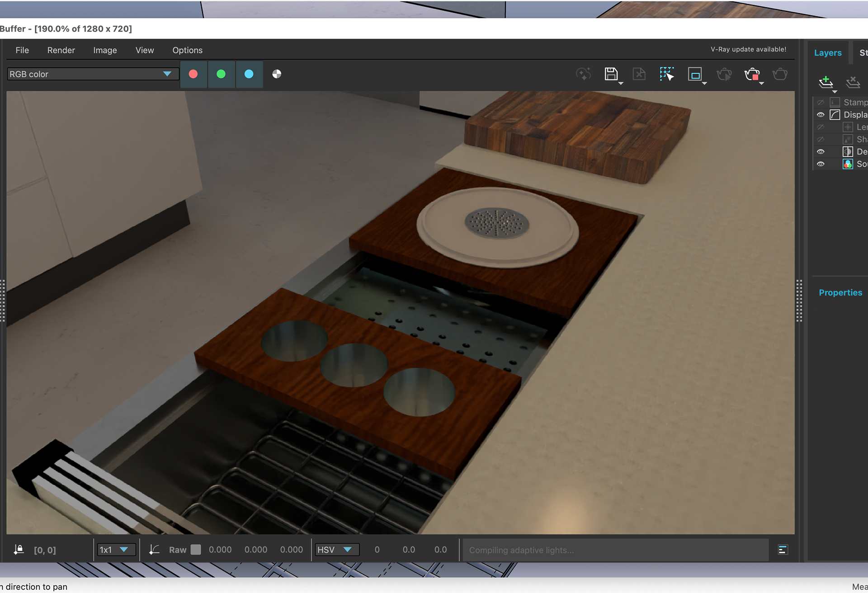This screenshot has width=868, height=593.
Task: Toggle the red channel button
Action: (193, 74)
